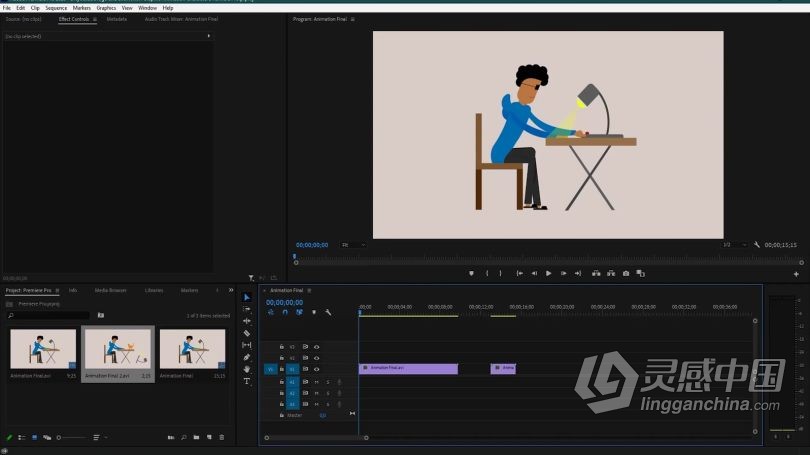Adjust the Project panel thumbnail zoom slider
This screenshot has height=455, width=810.
(72, 437)
